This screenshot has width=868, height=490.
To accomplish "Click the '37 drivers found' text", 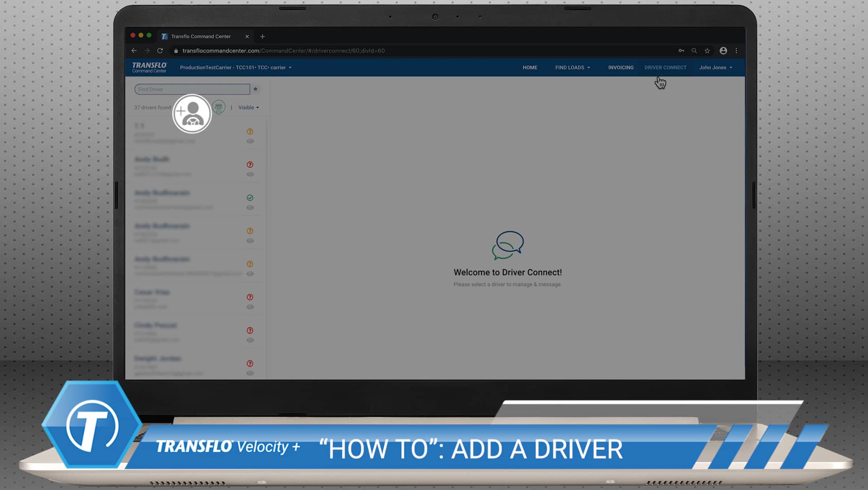I will [x=152, y=108].
